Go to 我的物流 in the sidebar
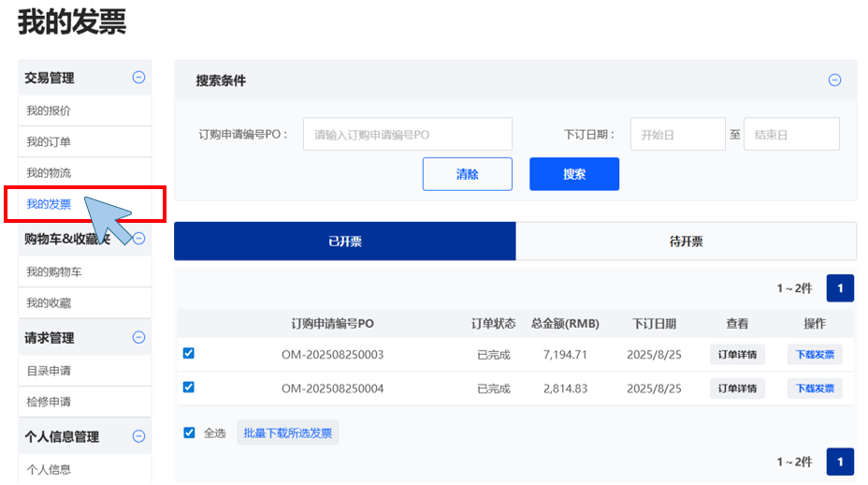This screenshot has height=485, width=868. (49, 173)
